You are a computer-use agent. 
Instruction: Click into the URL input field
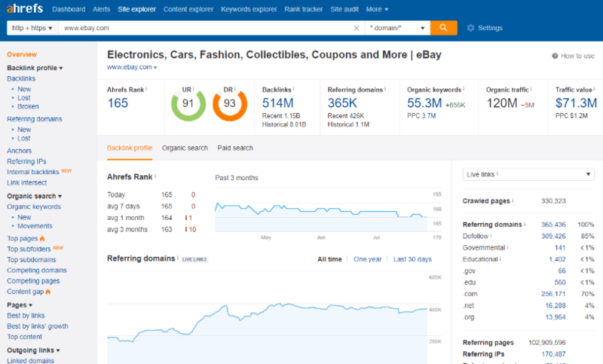(x=204, y=28)
